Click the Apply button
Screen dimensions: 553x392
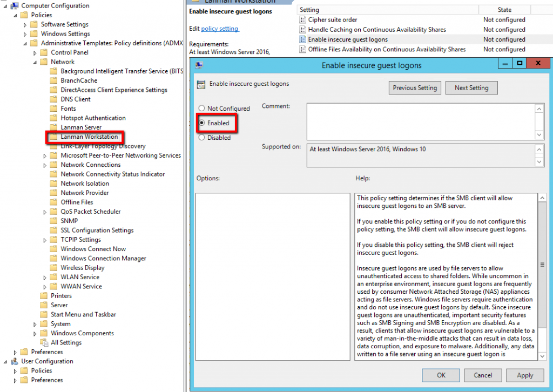pos(525,375)
